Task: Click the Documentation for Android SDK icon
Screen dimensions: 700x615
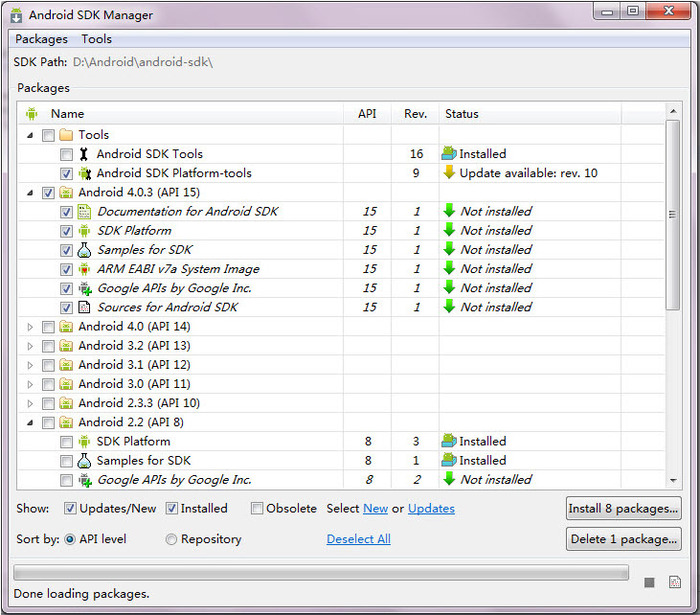Action: pyautogui.click(x=84, y=212)
